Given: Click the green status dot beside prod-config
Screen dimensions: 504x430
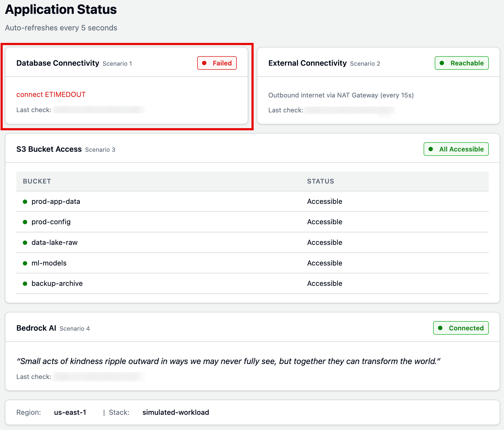Looking at the screenshot, I should [x=25, y=222].
